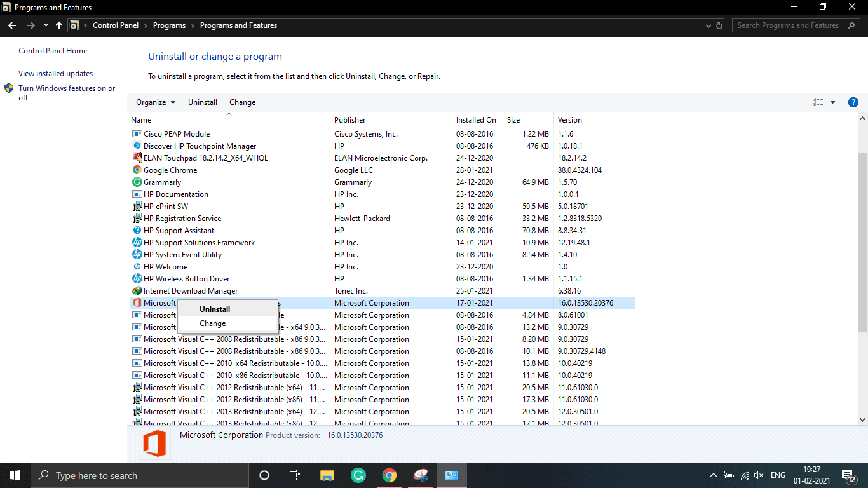The image size is (868, 488).
Task: Click the Tonec Inc. publisher cell
Action: click(351, 291)
